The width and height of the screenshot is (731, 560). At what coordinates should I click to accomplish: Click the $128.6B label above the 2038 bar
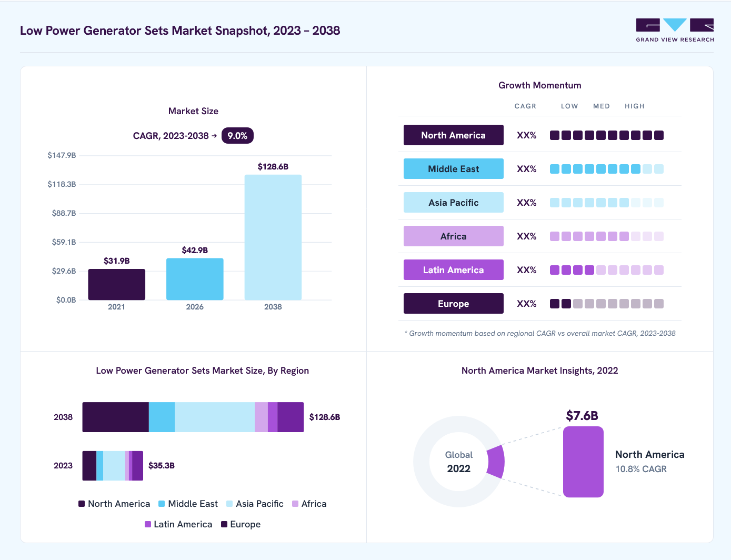pyautogui.click(x=273, y=167)
